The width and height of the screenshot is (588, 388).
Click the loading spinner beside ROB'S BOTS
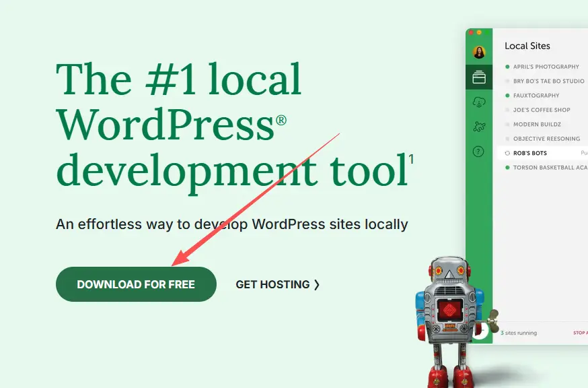(507, 153)
